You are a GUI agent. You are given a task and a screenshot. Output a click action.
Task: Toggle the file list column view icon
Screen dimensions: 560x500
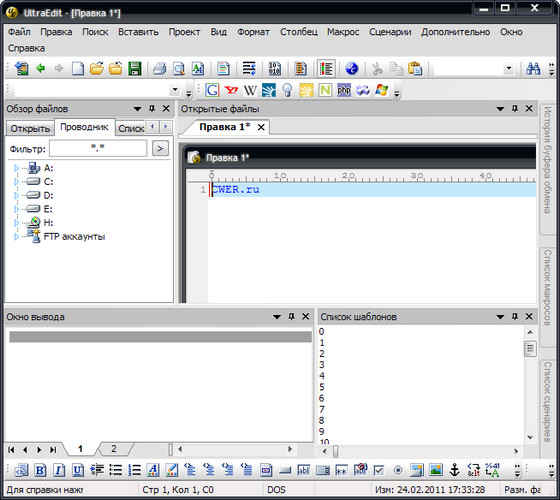(326, 69)
